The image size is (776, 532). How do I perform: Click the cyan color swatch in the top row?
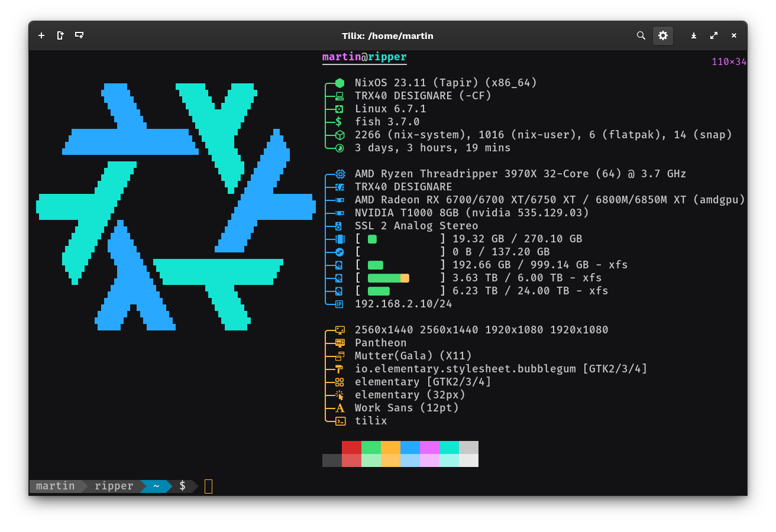(449, 447)
